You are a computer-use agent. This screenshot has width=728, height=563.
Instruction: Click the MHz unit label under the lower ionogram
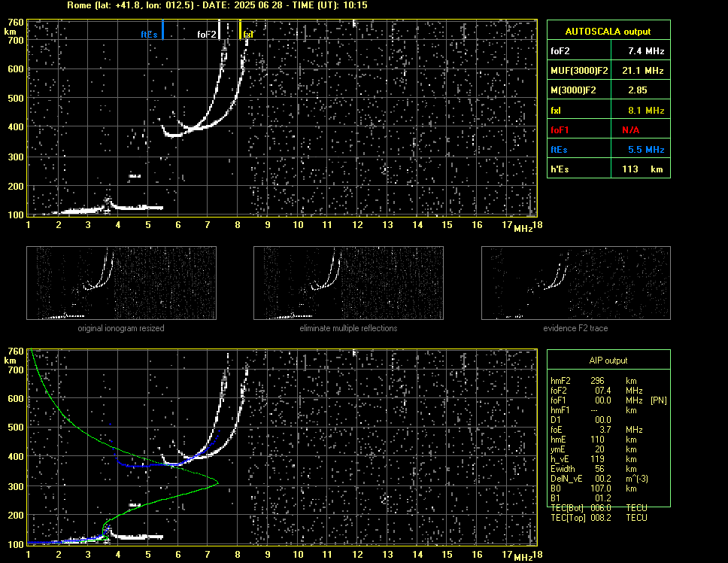[x=523, y=558]
